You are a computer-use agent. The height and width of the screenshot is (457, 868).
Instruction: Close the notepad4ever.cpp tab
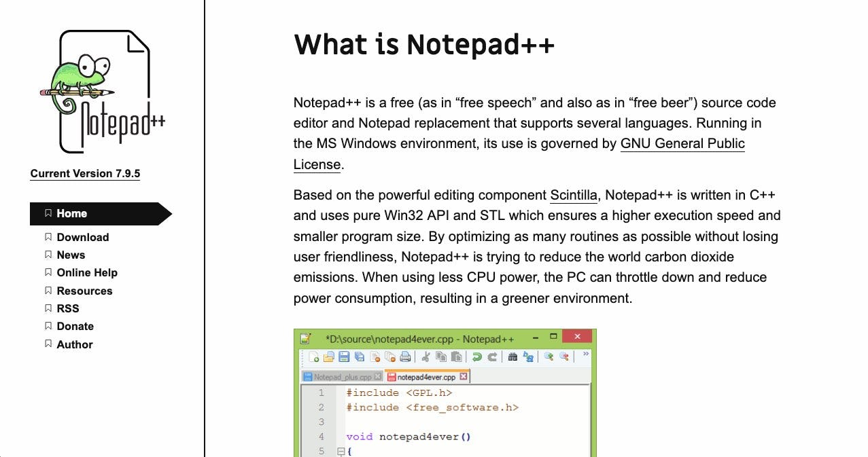(463, 376)
